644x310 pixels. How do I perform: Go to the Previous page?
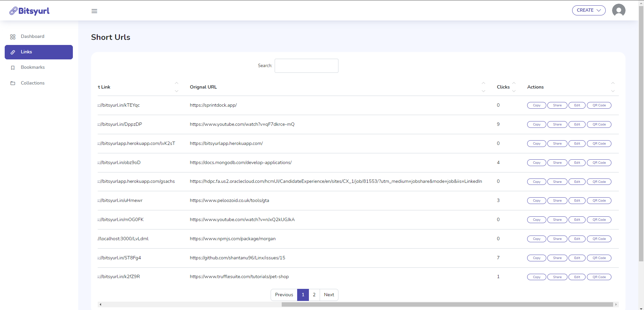tap(284, 295)
